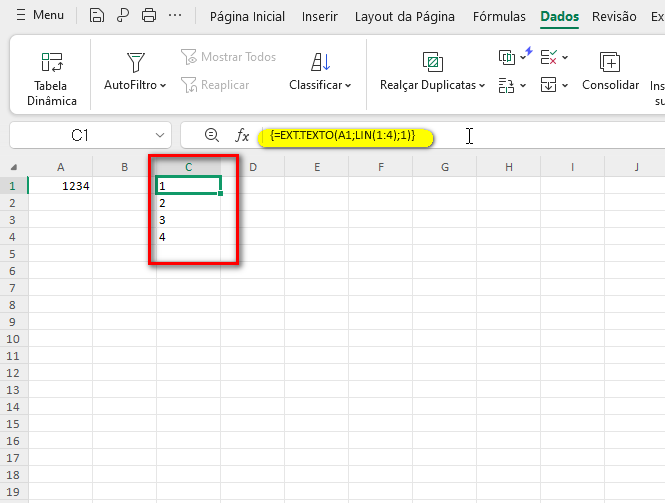Expand the Classificar dropdown arrow
The height and width of the screenshot is (503, 665).
pyautogui.click(x=348, y=86)
